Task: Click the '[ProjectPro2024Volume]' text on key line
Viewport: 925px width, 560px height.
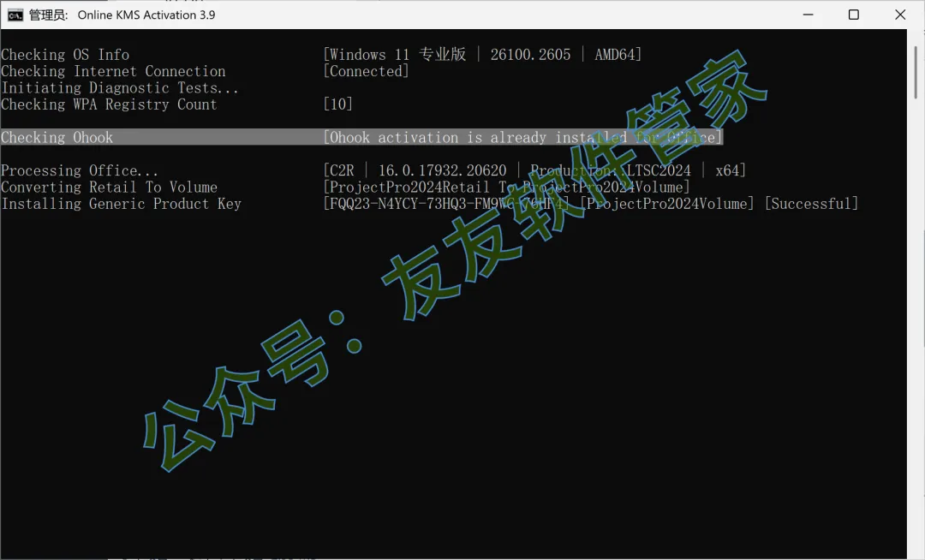Action: coord(667,204)
